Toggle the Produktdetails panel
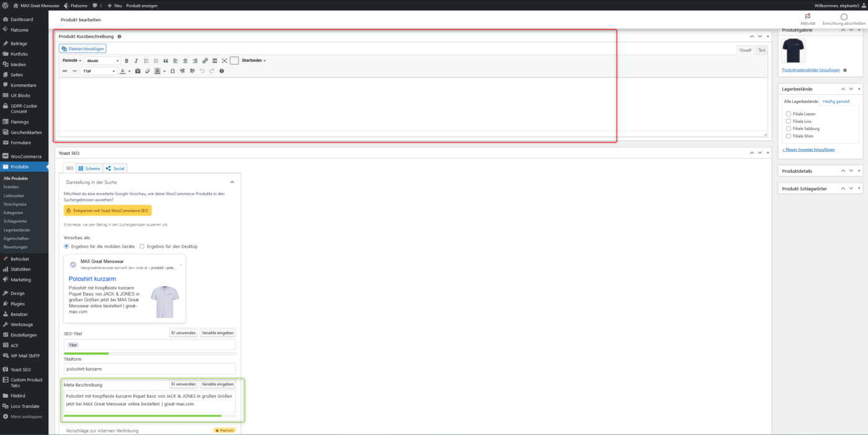This screenshot has width=868, height=435. [x=859, y=171]
